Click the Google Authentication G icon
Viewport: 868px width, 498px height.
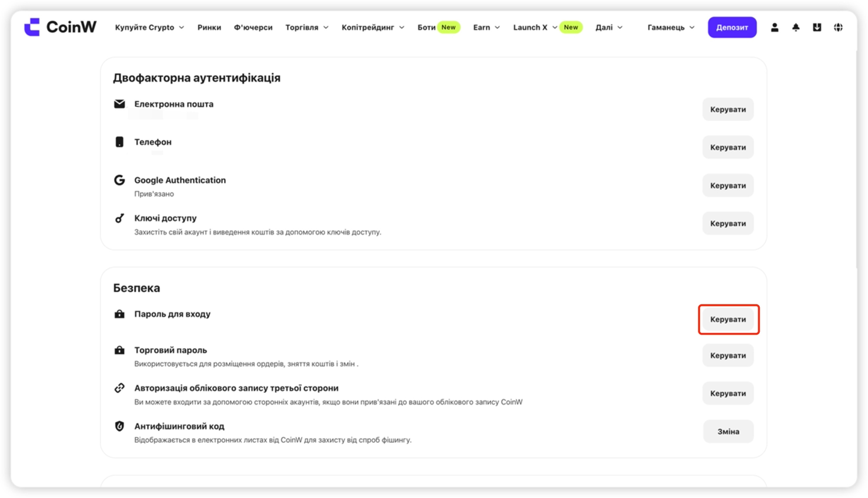tap(119, 180)
